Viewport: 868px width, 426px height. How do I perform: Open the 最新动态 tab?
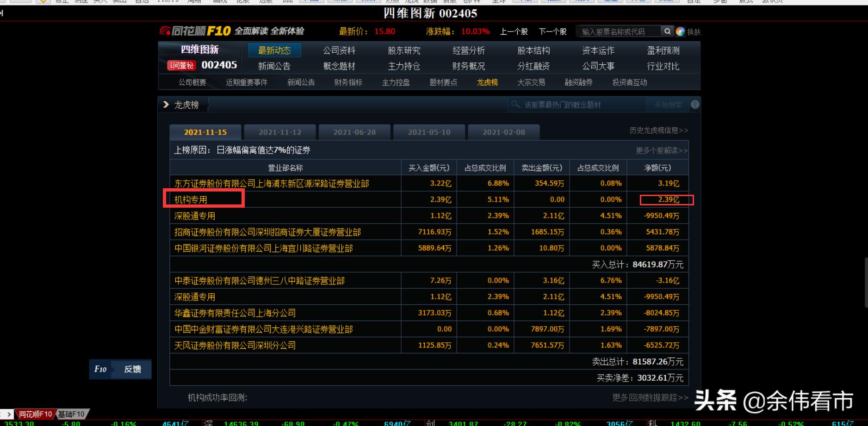(x=274, y=50)
